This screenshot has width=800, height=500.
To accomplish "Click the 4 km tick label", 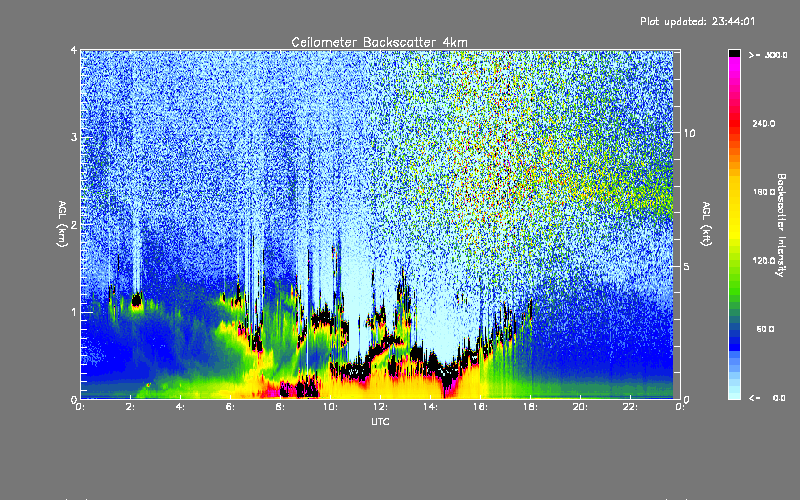I will [x=74, y=51].
